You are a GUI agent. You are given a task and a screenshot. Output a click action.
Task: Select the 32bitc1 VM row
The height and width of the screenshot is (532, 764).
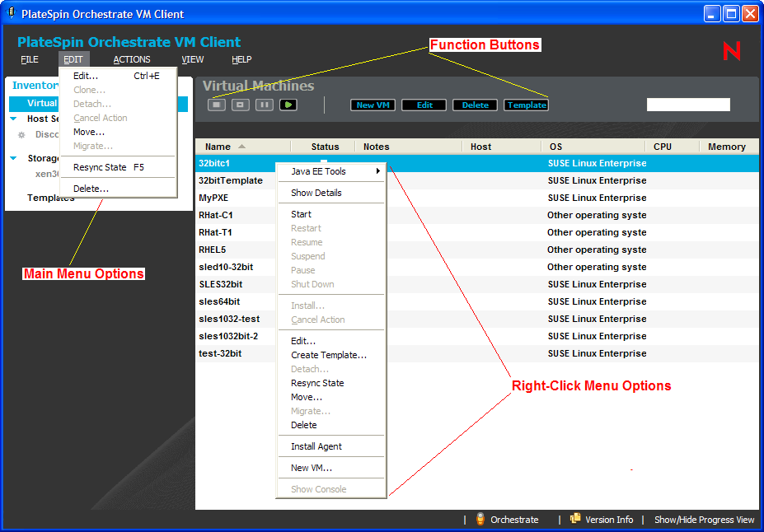click(x=477, y=164)
